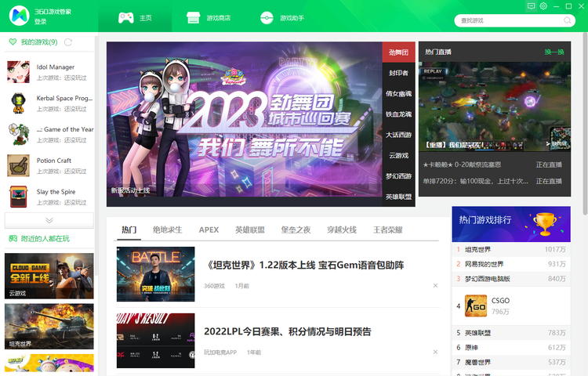This screenshot has width=588, height=376.
Task: Dismiss the 2022LPL article
Action: [x=435, y=352]
